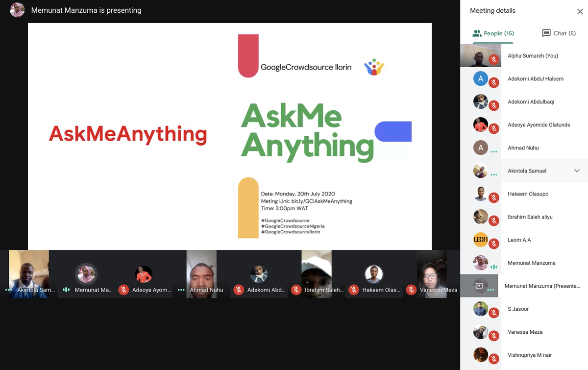
Task: Click muted mic icon for Adekomi Abdul Haleem
Action: pos(494,83)
